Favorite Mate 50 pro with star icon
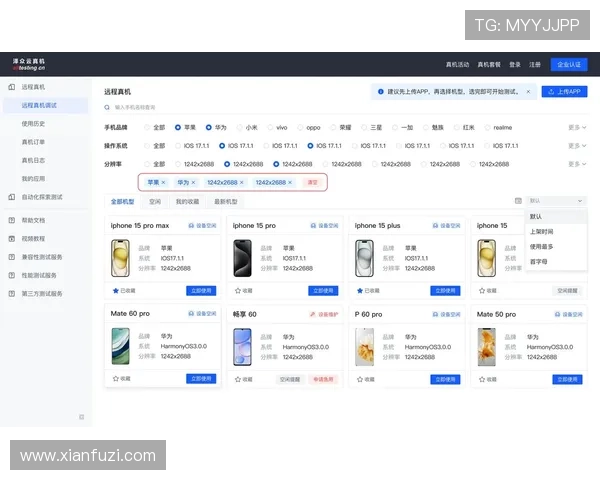Viewport: 600px width, 480px height. tap(482, 380)
